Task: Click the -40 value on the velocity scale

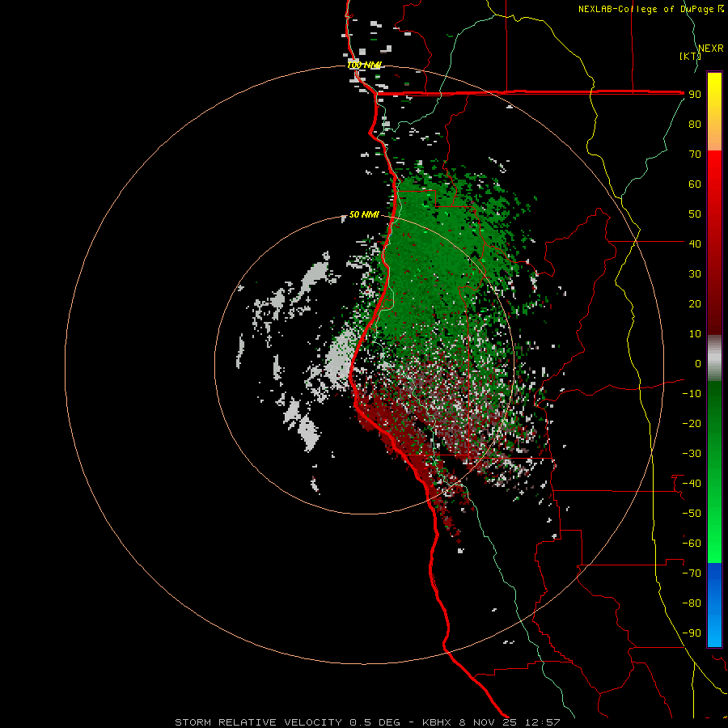Action: [x=692, y=484]
